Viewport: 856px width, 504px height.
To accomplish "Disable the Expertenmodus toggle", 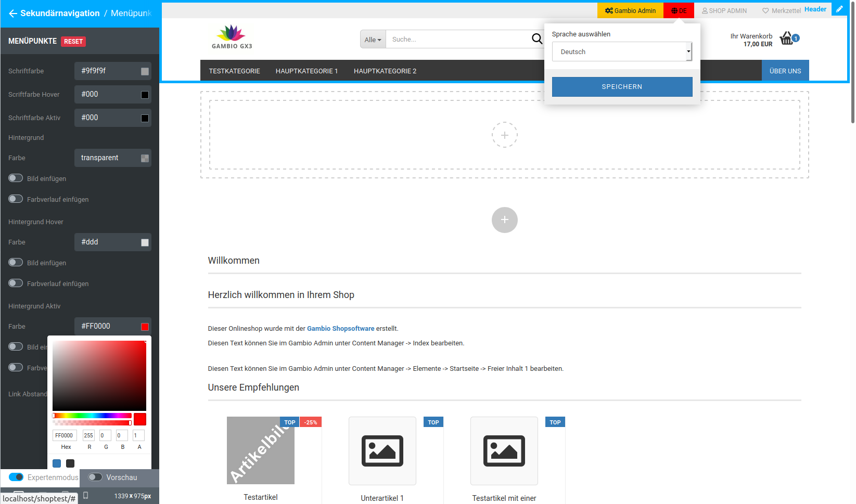I will pyautogui.click(x=16, y=477).
